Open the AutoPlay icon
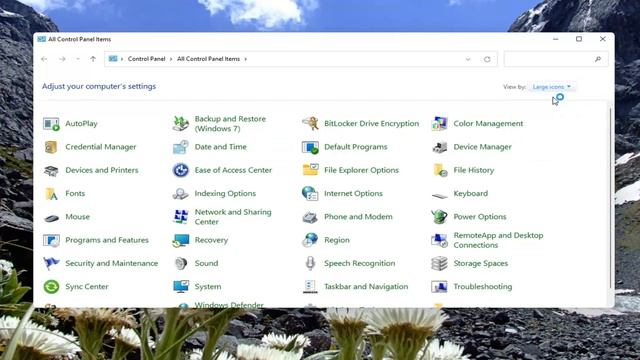The image size is (640, 360). coord(51,124)
